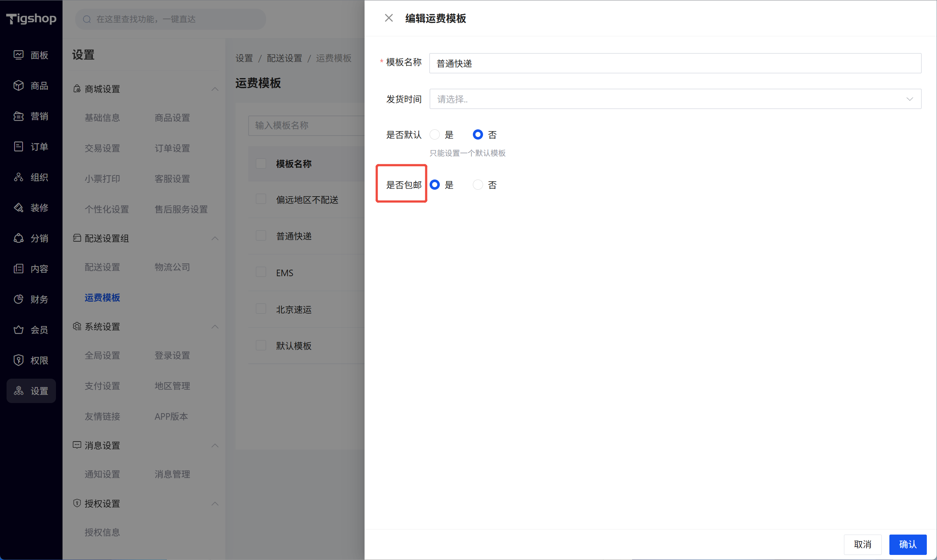Open 运费模板 menu item

pos(102,298)
